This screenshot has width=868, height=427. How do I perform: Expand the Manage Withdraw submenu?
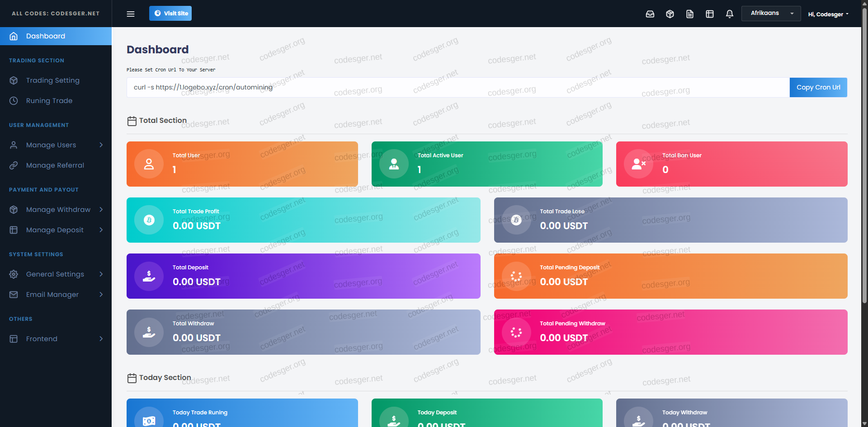point(56,210)
